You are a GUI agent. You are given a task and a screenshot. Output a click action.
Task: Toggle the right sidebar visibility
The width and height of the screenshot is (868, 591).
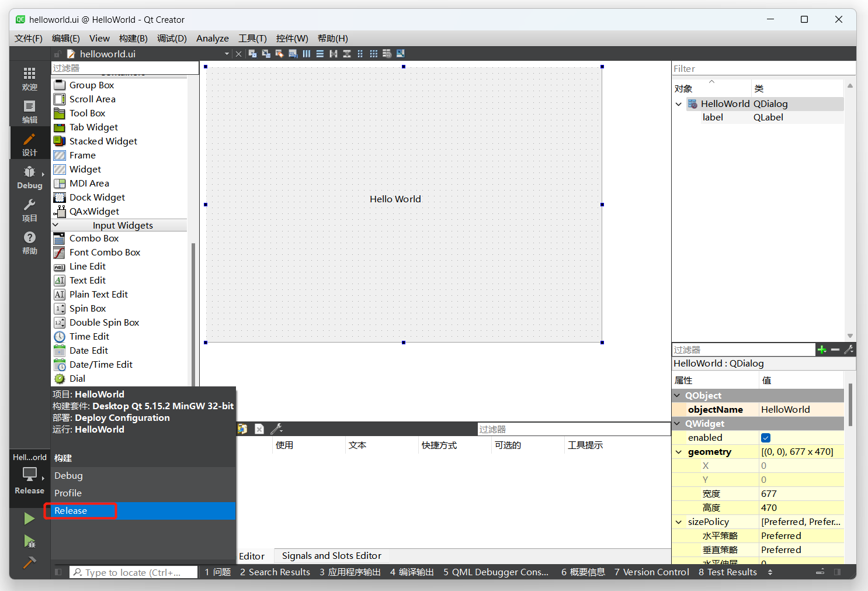[838, 572]
